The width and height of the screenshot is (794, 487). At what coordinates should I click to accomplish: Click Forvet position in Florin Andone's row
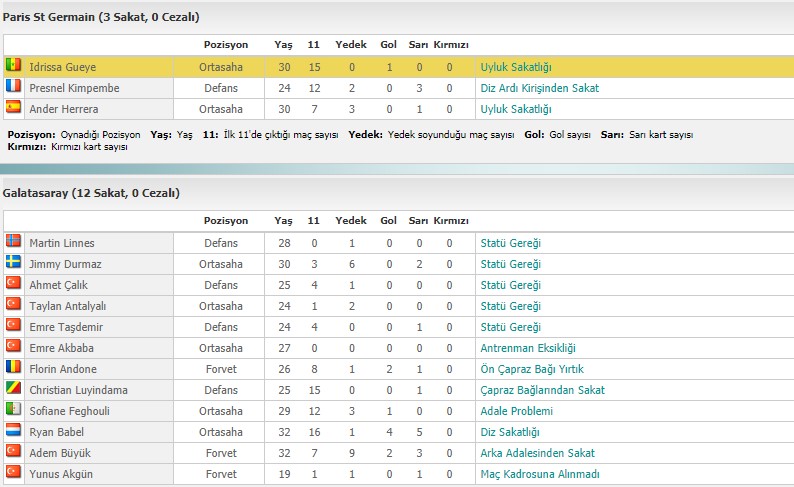tap(221, 369)
